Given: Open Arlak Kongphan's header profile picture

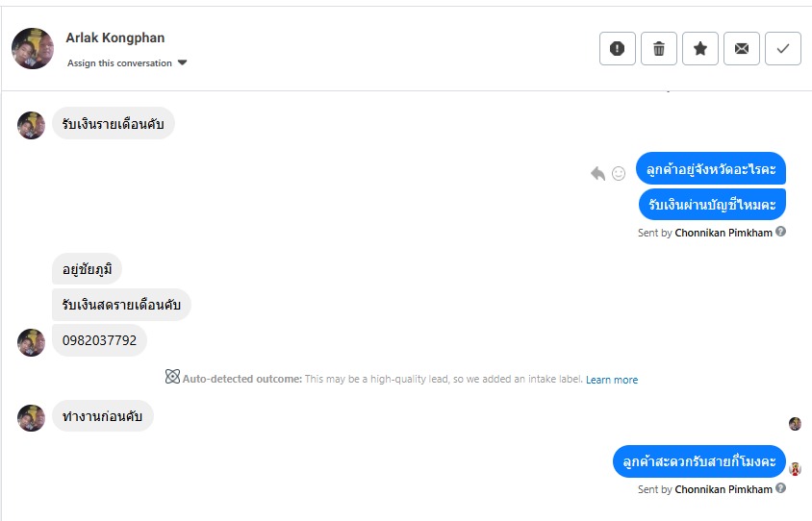Looking at the screenshot, I should [33, 49].
